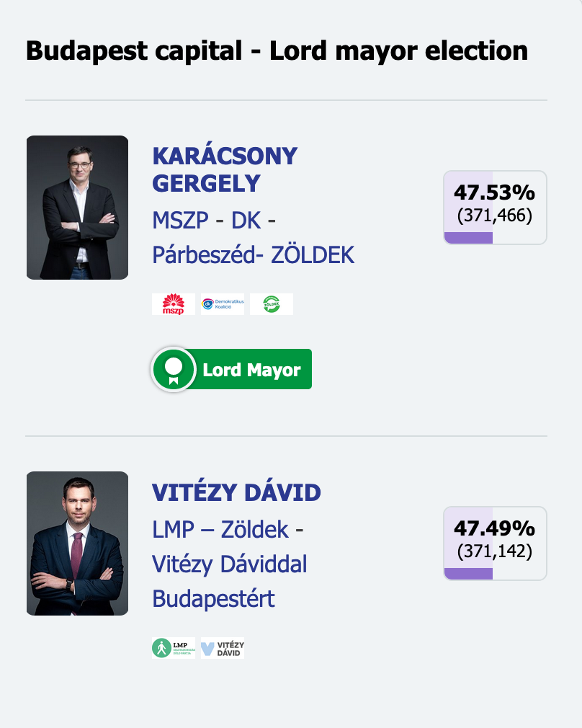Open the VITÉZY DÁVID candidate name link
The width and height of the screenshot is (582, 728).
236,492
